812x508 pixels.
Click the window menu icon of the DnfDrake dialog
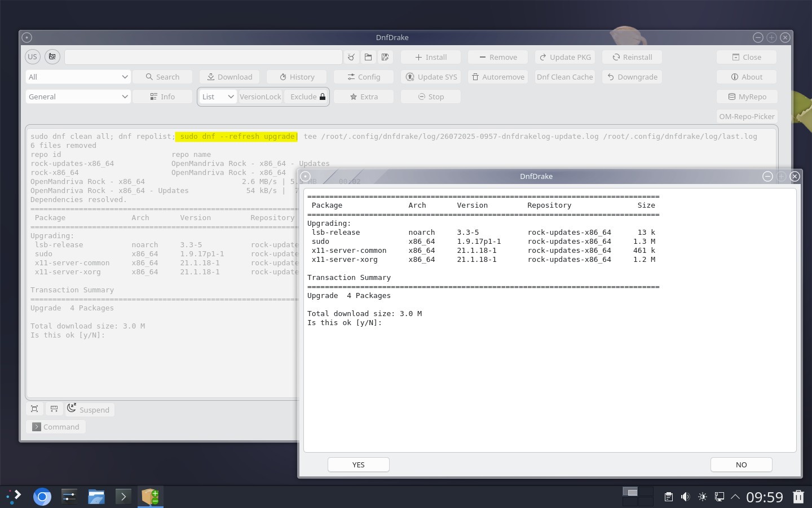[305, 176]
